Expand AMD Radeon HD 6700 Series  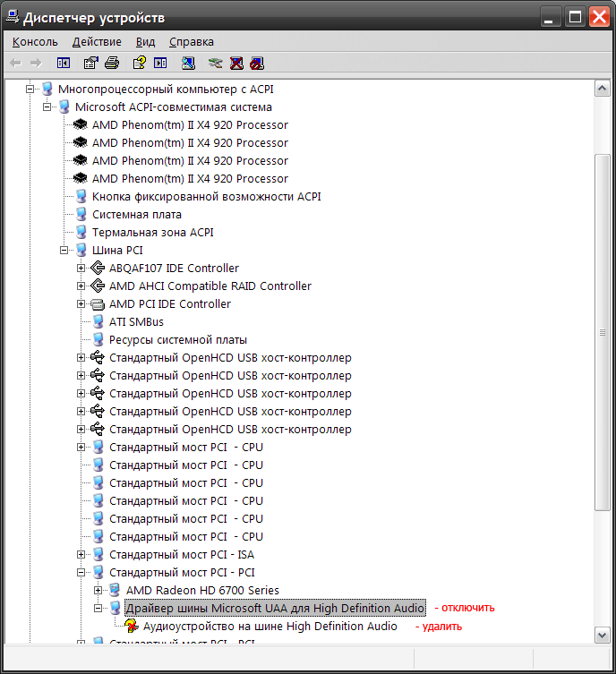[98, 591]
